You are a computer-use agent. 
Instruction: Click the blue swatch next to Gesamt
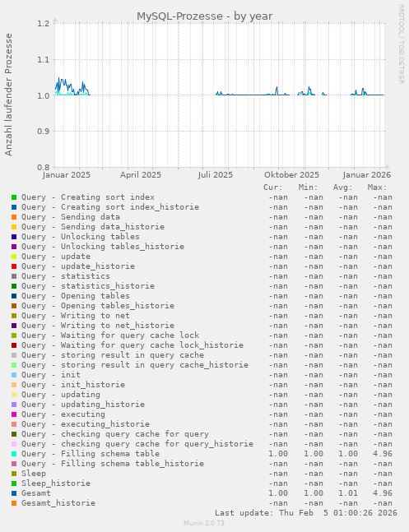tap(14, 493)
